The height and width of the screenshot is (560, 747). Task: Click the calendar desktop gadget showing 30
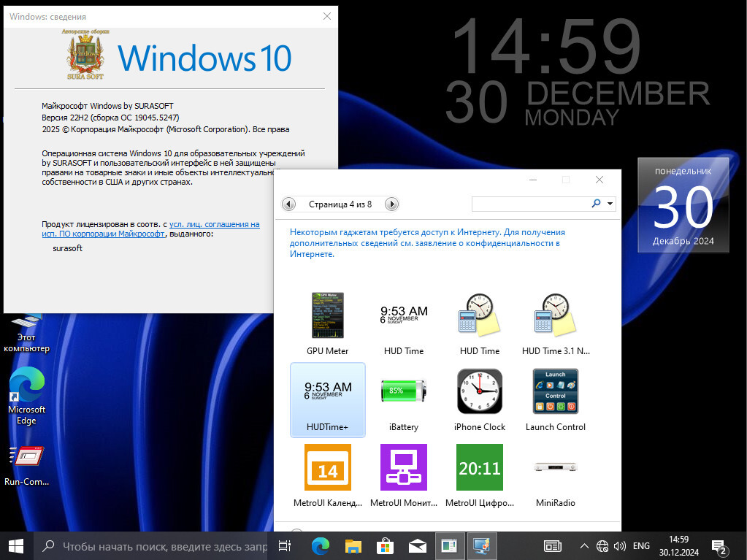[x=683, y=205]
